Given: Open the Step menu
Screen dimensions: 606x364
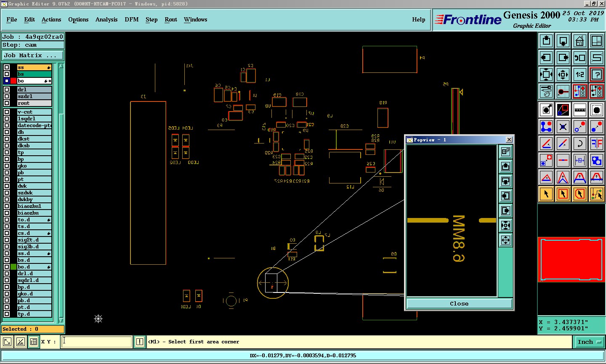Looking at the screenshot, I should click(151, 19).
